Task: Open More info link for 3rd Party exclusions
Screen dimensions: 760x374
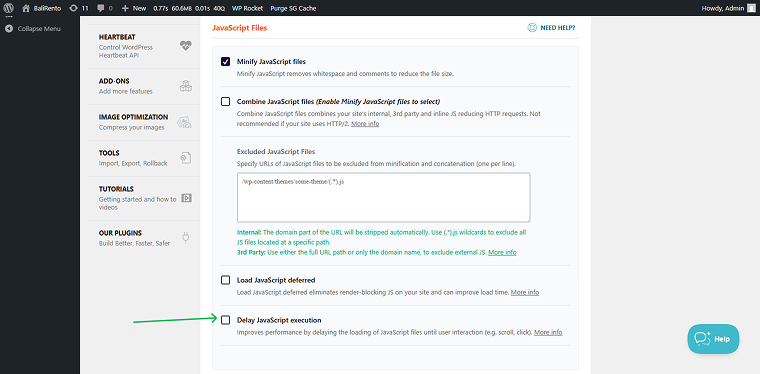Action: coord(502,252)
